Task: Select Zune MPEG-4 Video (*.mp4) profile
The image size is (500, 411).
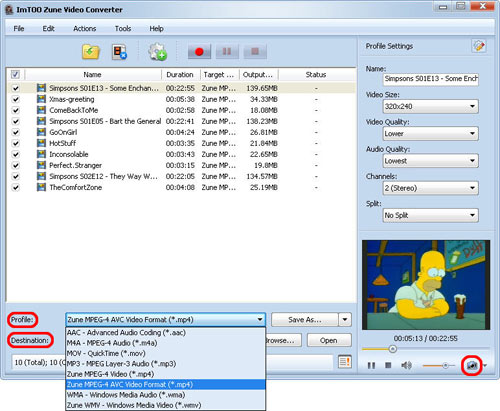Action: pyautogui.click(x=166, y=374)
